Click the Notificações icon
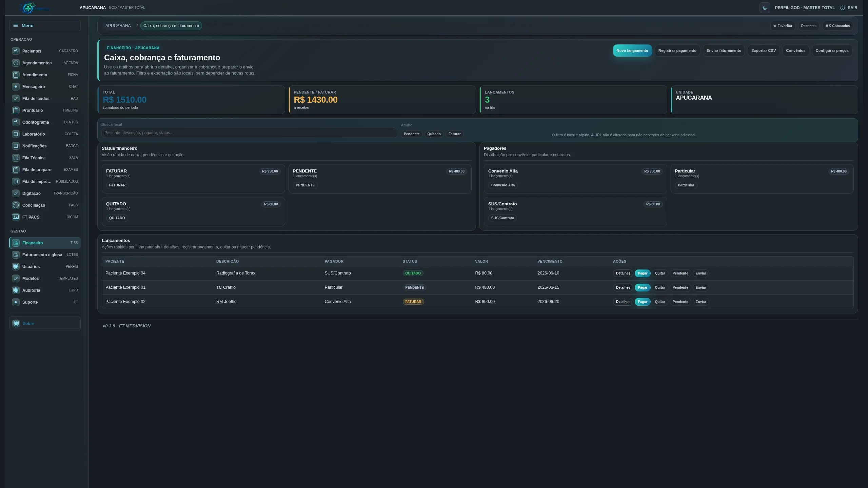The image size is (868, 488). pyautogui.click(x=16, y=146)
